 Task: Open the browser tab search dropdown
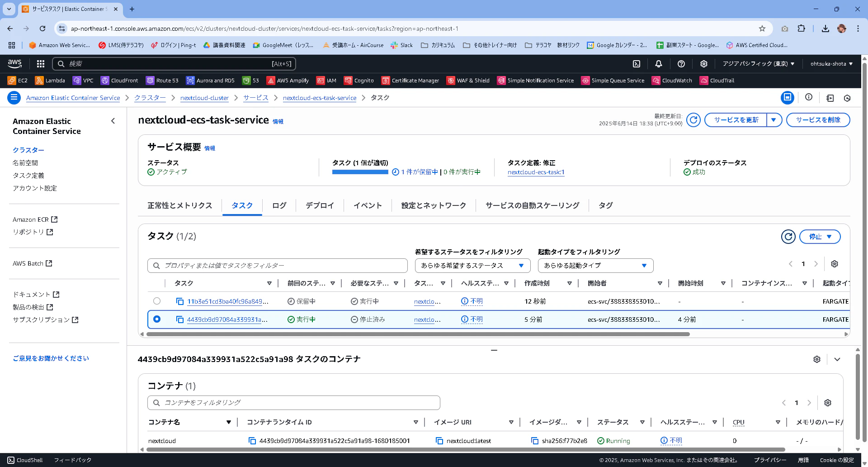click(x=9, y=9)
